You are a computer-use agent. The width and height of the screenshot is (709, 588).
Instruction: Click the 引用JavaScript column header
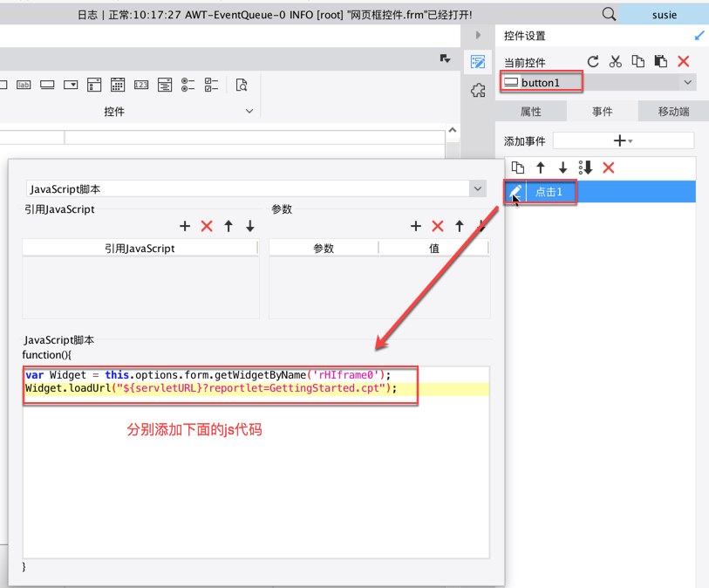tap(140, 249)
